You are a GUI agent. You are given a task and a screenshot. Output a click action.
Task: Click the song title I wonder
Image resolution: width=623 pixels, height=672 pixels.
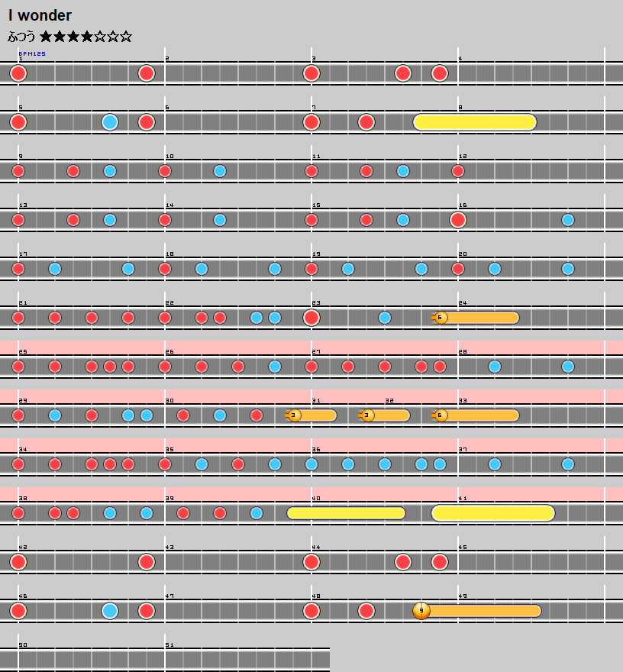[40, 15]
